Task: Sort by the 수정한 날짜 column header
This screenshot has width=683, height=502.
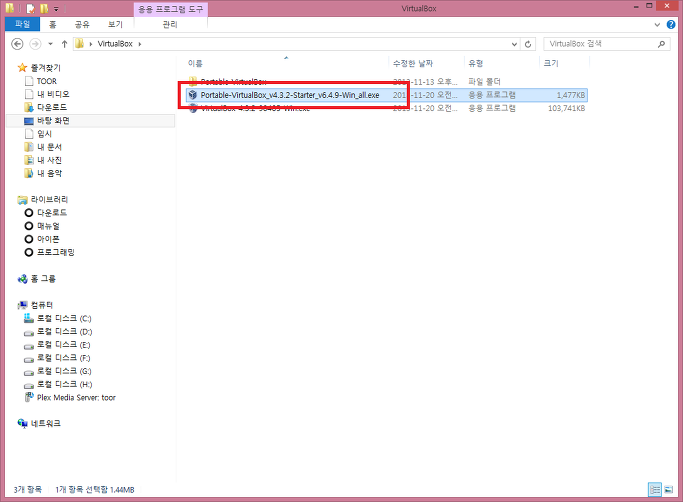Action: tap(413, 64)
